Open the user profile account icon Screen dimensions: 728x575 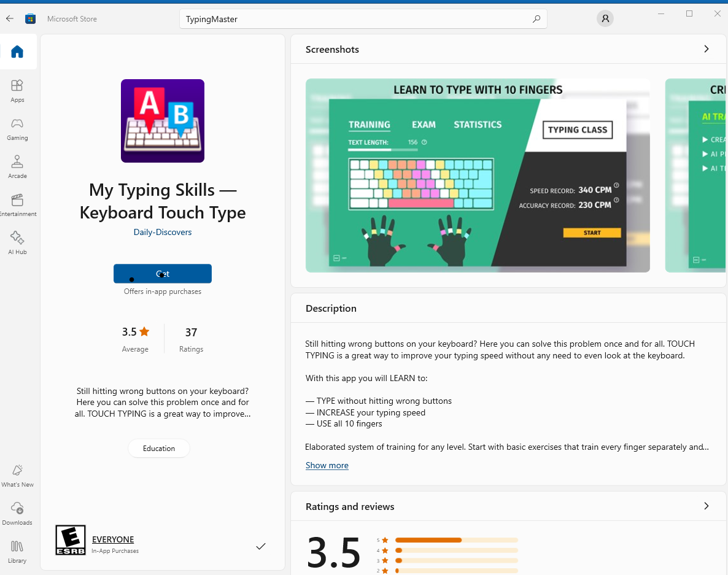pyautogui.click(x=605, y=18)
